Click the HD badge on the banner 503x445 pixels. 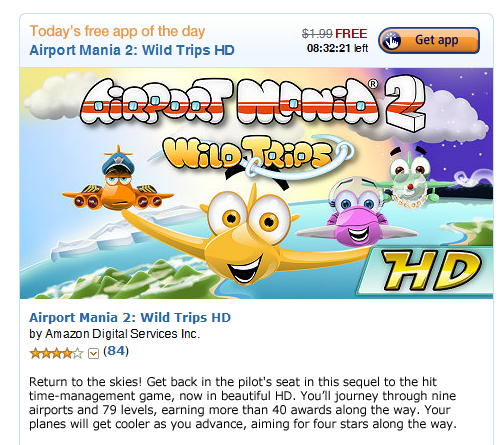click(430, 272)
